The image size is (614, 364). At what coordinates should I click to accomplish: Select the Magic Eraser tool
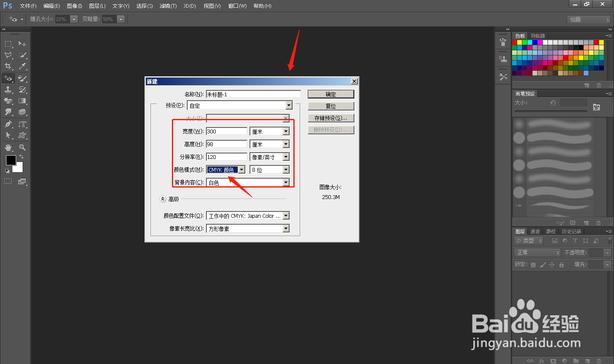click(8, 101)
